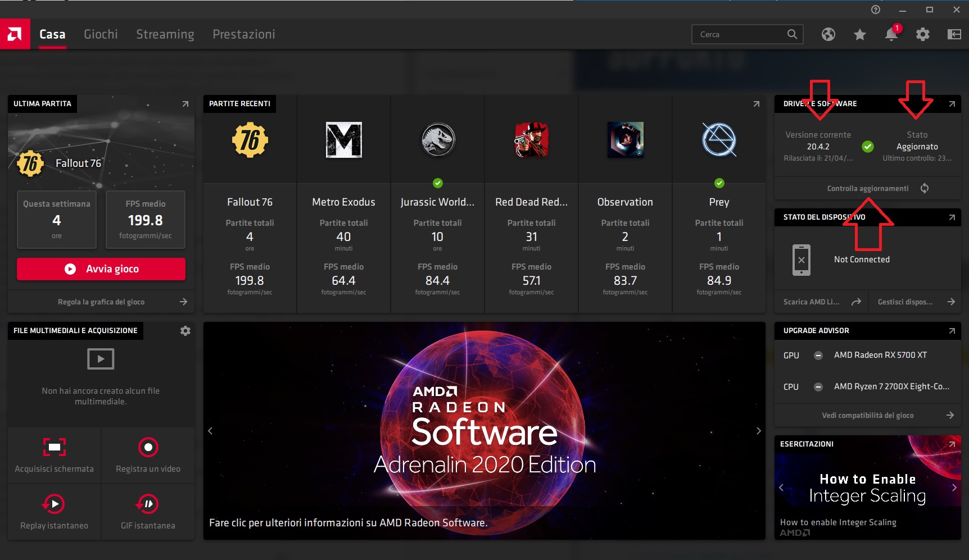This screenshot has height=560, width=969.
Task: Switch to the Giochi tab
Action: coord(101,34)
